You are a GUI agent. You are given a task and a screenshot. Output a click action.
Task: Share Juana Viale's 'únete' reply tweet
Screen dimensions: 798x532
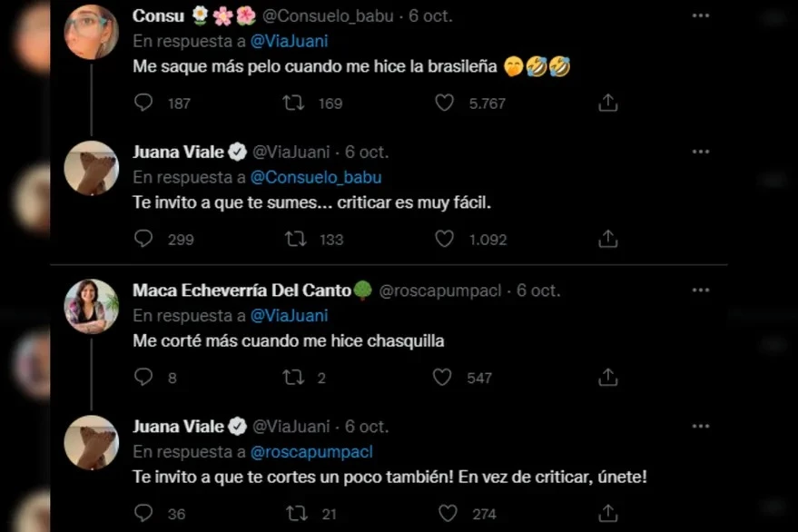(608, 513)
